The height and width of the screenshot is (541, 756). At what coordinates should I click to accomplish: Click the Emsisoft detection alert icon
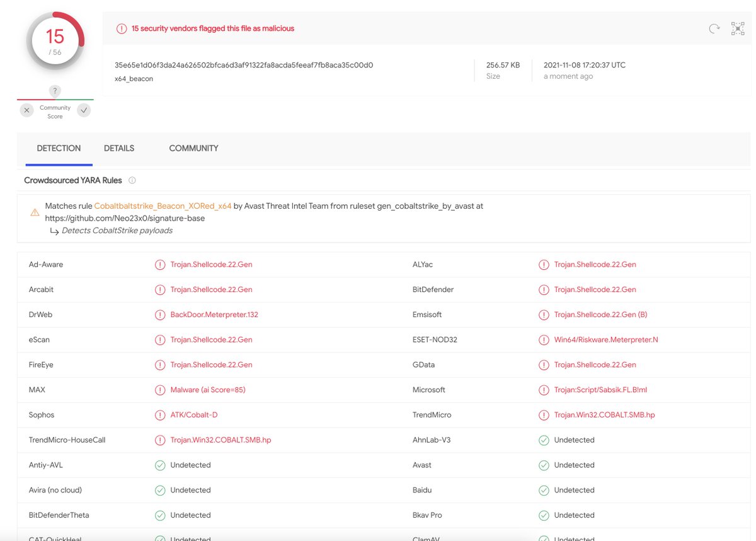(x=544, y=315)
